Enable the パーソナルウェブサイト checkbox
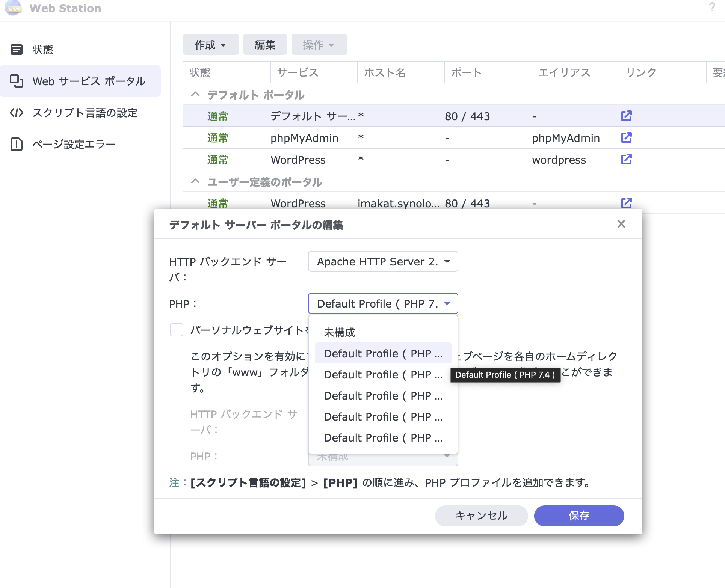 pyautogui.click(x=177, y=330)
